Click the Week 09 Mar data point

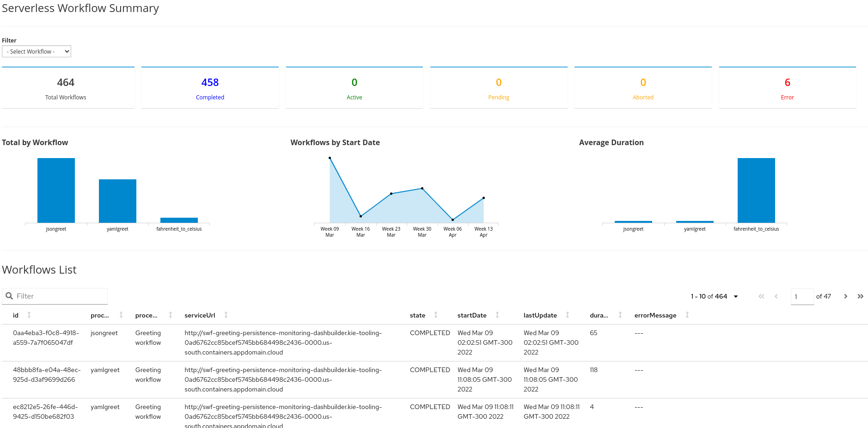click(330, 158)
